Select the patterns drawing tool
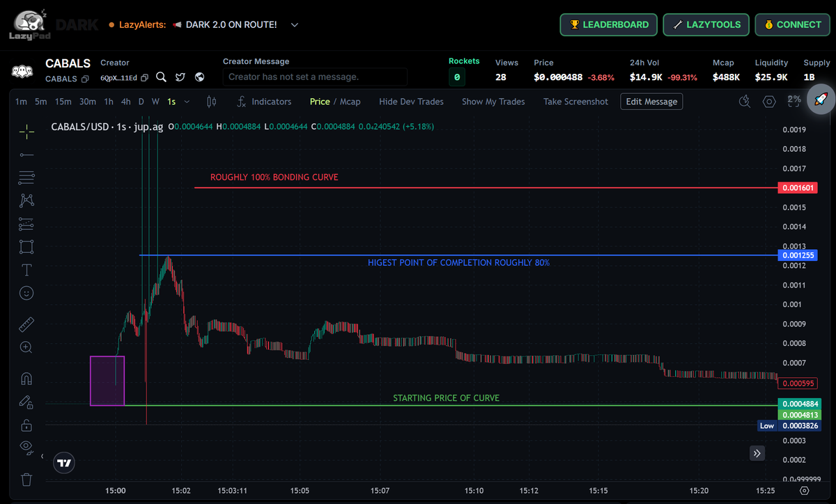836x504 pixels. point(26,200)
